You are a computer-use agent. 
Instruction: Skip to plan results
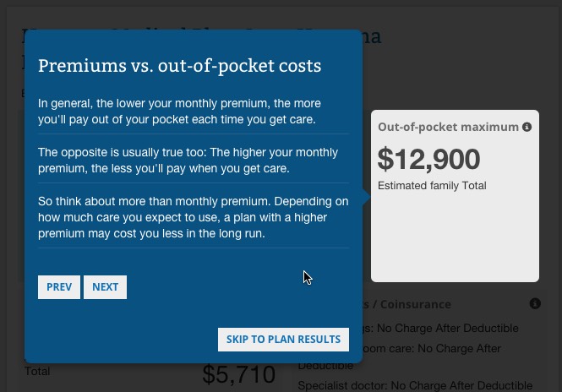tap(283, 340)
